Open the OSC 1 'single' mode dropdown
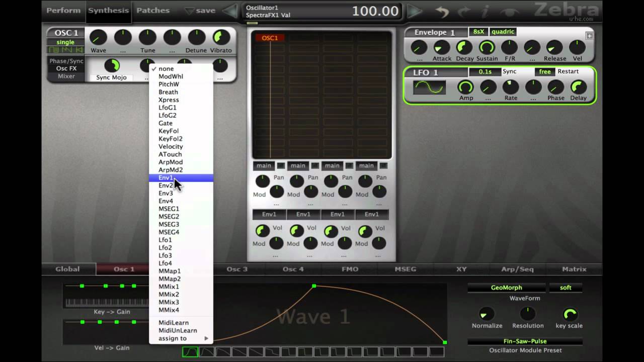Screen dimensions: 644x362 click(x=65, y=42)
